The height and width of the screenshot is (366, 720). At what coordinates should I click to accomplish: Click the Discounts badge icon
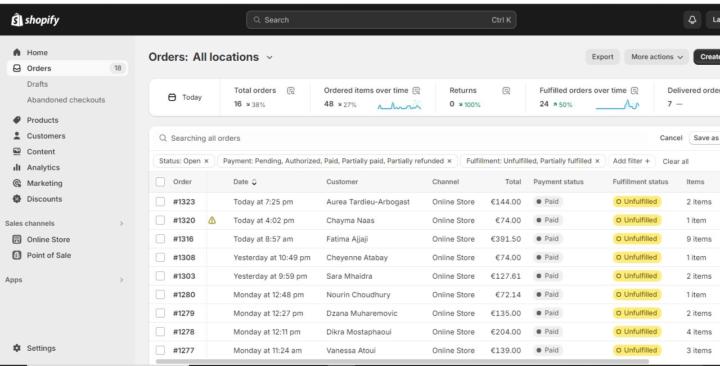[17, 199]
